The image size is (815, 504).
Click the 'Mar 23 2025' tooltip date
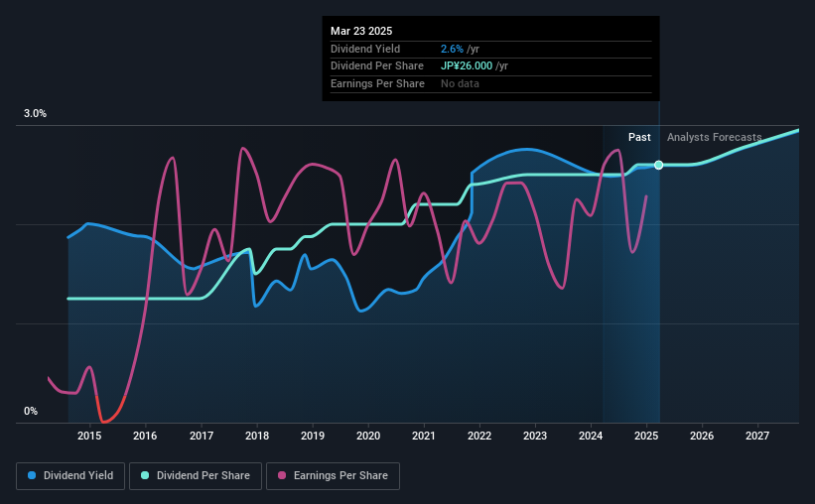[x=361, y=31]
